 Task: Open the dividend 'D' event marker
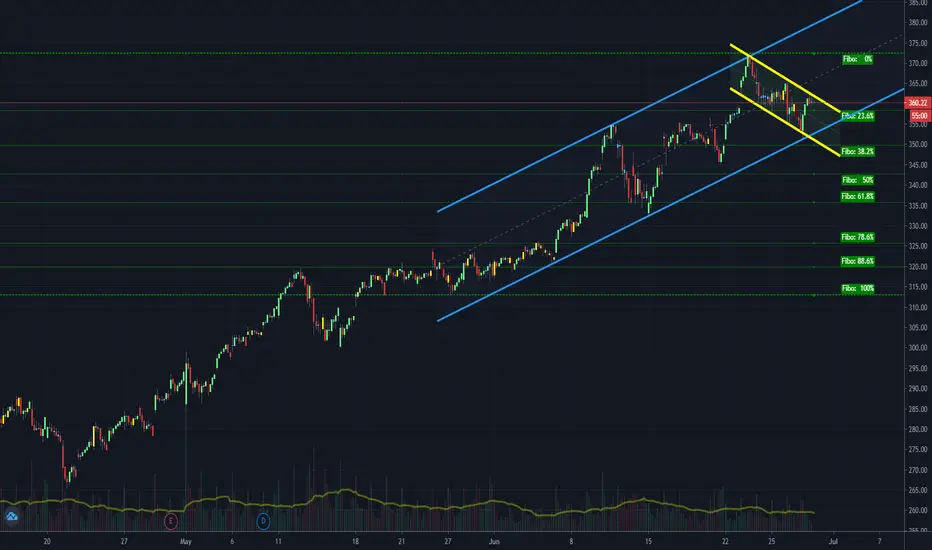coord(263,521)
